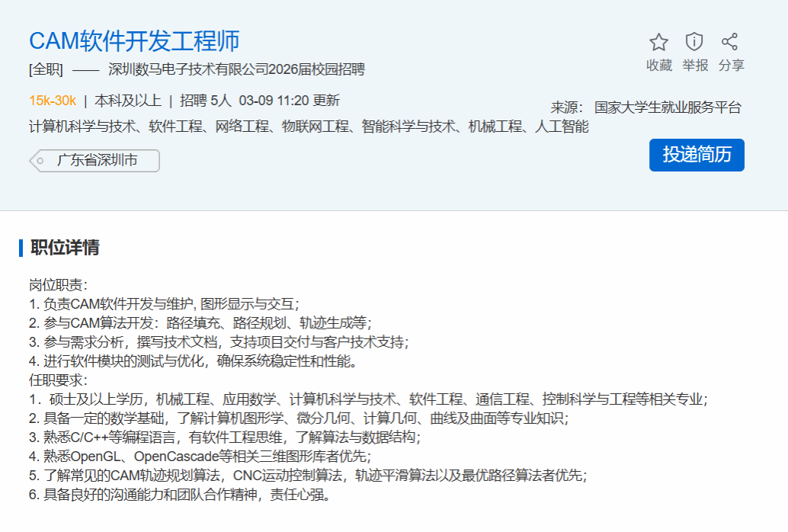Select the 广东省深圳市 location tag
This screenshot has width=788, height=532.
click(95, 161)
